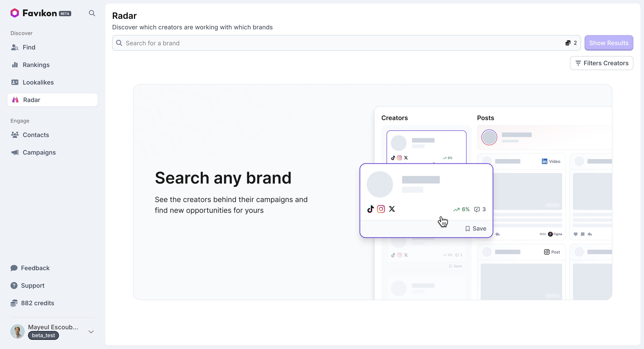Viewport: 644px width, 349px height.
Task: Click the Feedback speech bubble icon
Action: pos(14,268)
